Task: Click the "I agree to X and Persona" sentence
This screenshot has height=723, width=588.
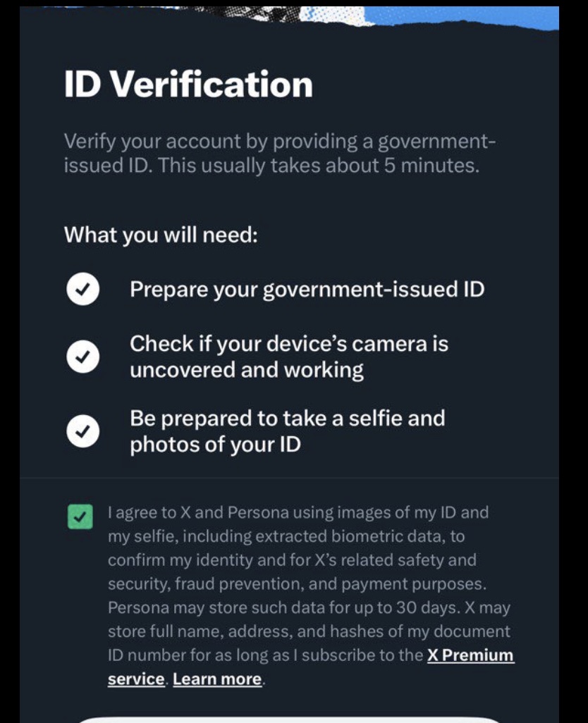Action: pos(298,512)
